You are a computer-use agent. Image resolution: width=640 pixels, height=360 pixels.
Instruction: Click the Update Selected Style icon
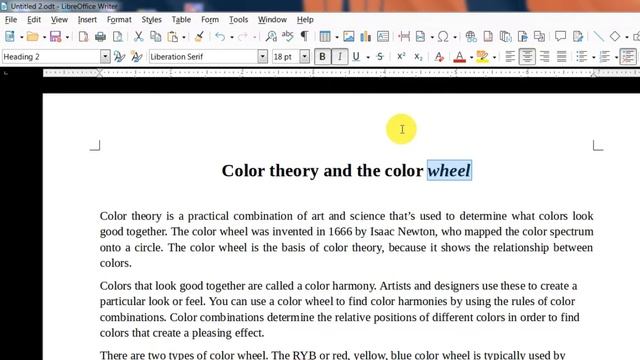tap(119, 57)
